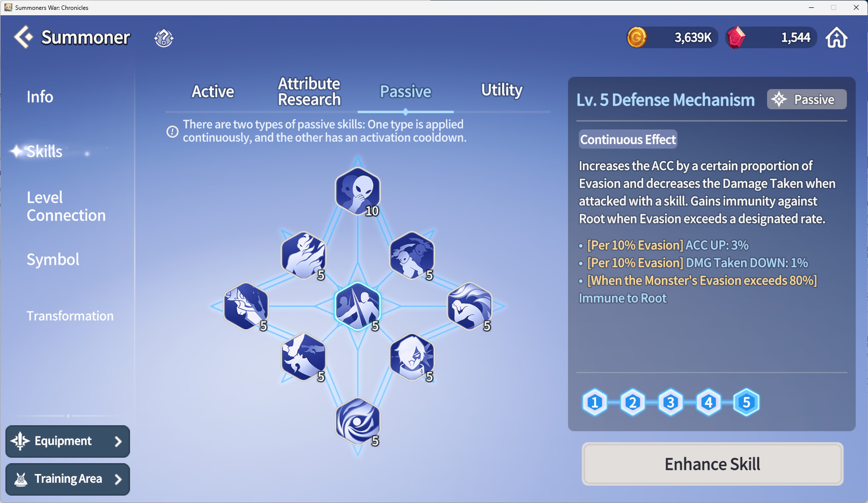This screenshot has width=868, height=503.
Task: Switch to the Passive tab
Action: click(405, 92)
